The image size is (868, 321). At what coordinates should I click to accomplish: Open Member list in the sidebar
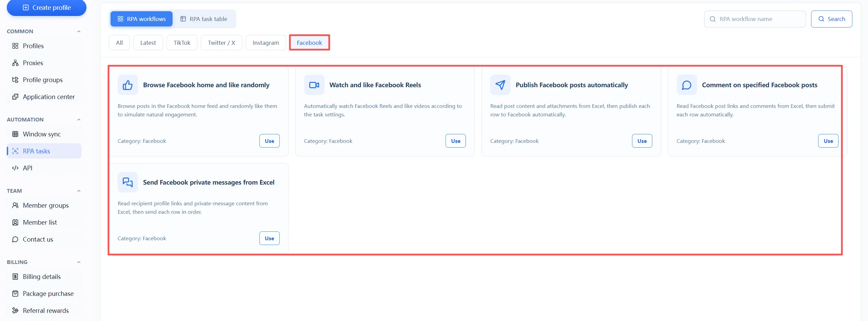(44, 222)
